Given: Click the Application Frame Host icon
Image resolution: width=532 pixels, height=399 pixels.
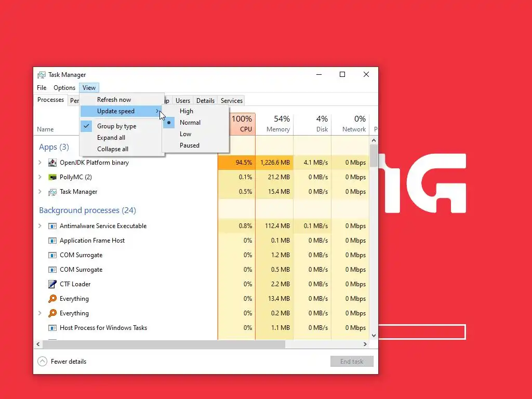Looking at the screenshot, I should coord(52,241).
